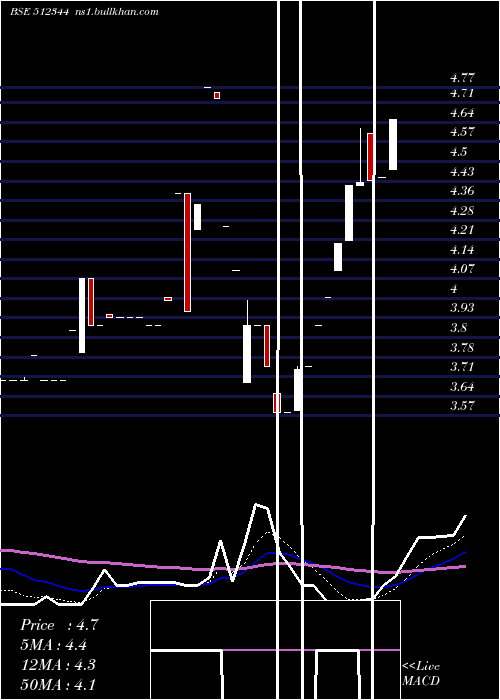Screen dimensions: 500x700
Task: Select the last white candle near 4.57
Action: 393,144
